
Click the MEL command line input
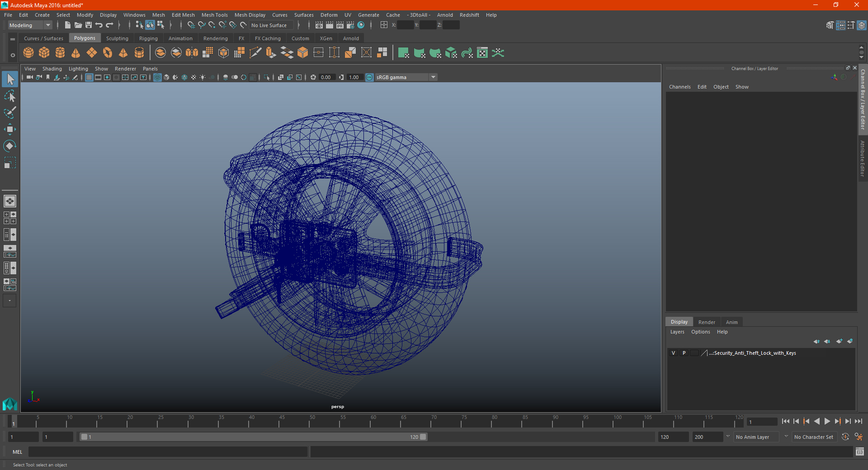pos(168,452)
